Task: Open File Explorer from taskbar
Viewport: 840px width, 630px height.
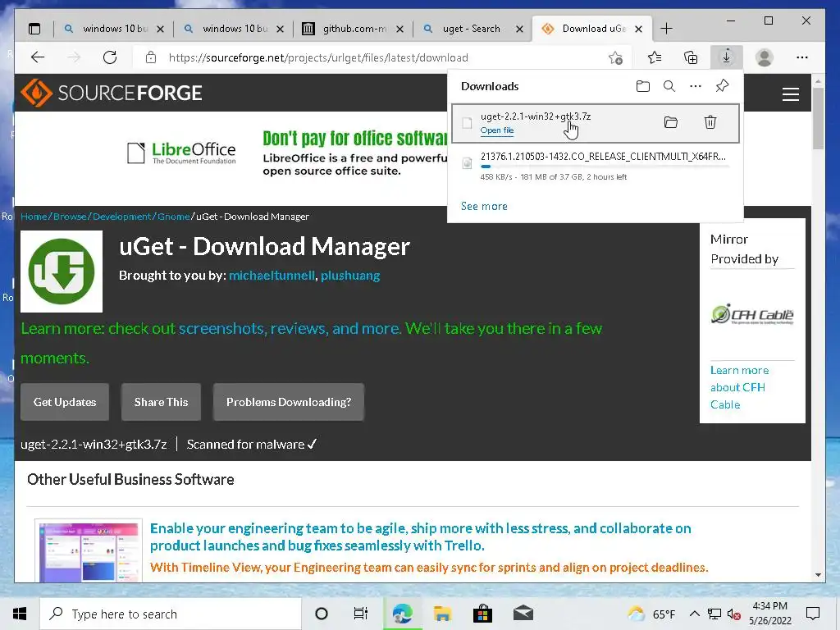Action: tap(442, 614)
